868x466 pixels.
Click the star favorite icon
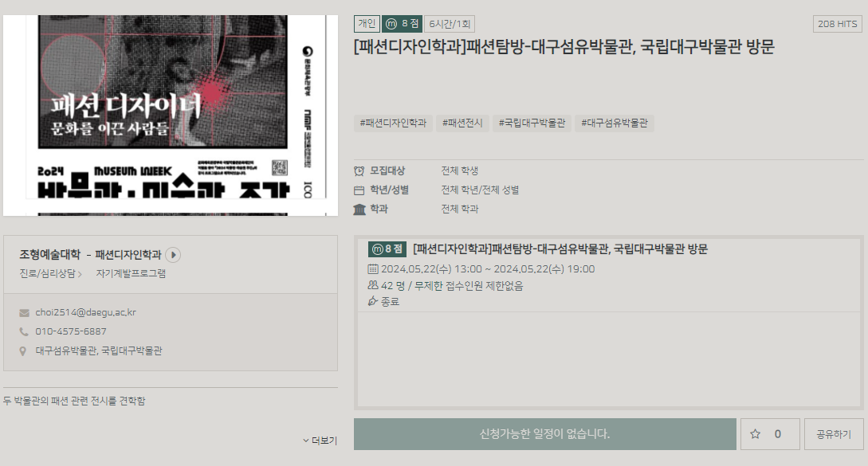pyautogui.click(x=755, y=434)
